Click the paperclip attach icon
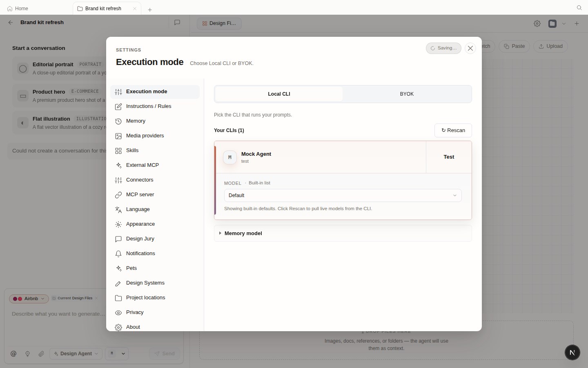The width and height of the screenshot is (588, 368). (x=41, y=354)
